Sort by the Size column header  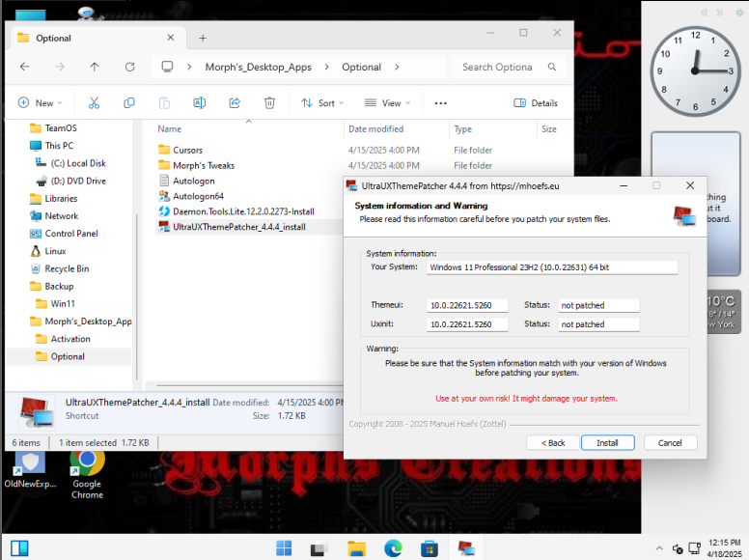coord(549,129)
